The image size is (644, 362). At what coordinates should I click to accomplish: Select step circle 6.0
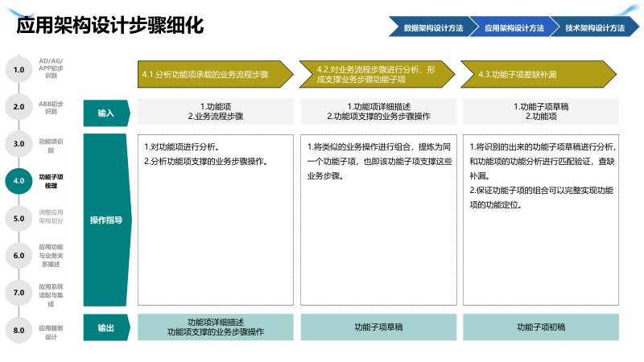(x=19, y=255)
